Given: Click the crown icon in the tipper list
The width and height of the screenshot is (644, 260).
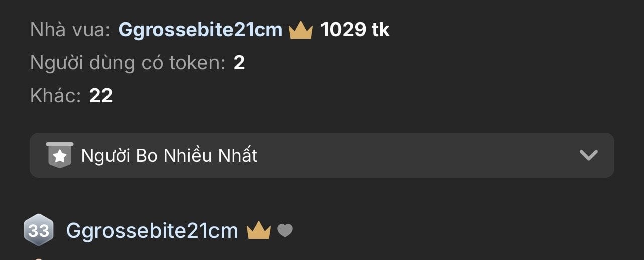Looking at the screenshot, I should coord(259,231).
